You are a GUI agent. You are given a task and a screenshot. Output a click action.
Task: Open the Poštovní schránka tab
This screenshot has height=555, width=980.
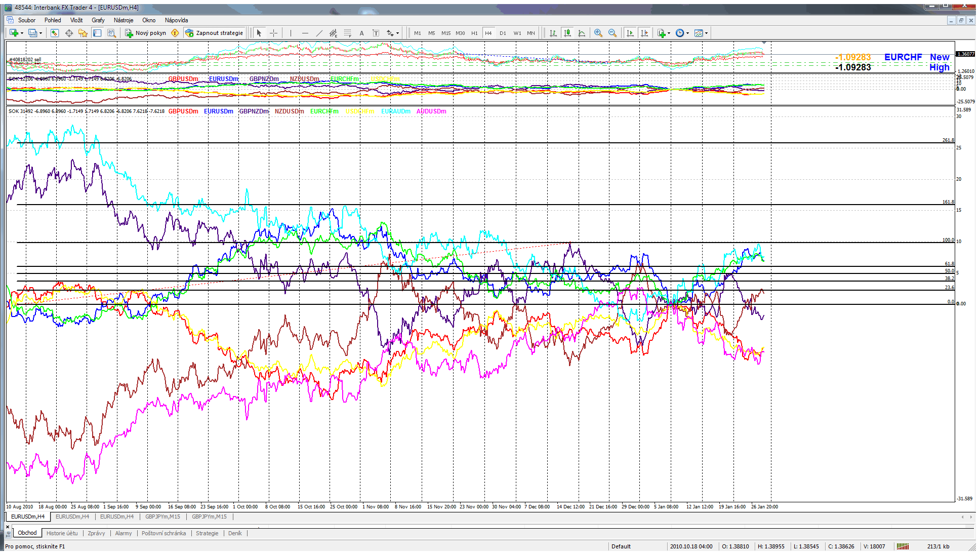[164, 533]
